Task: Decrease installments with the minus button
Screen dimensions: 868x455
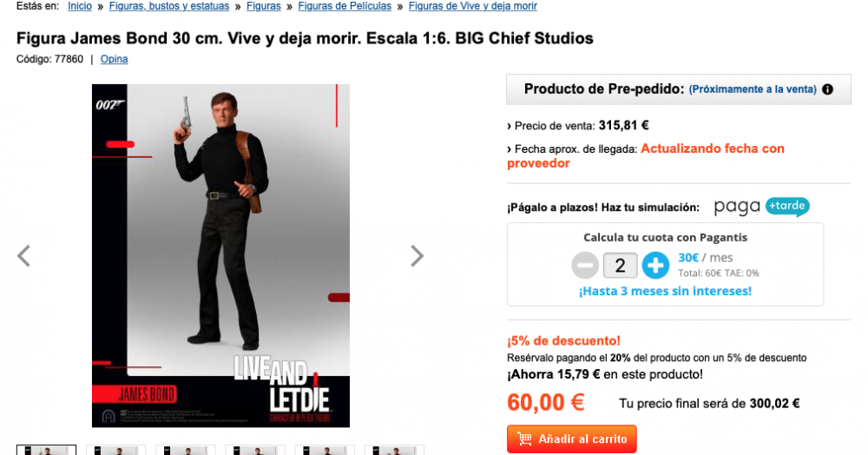Action: click(x=585, y=265)
